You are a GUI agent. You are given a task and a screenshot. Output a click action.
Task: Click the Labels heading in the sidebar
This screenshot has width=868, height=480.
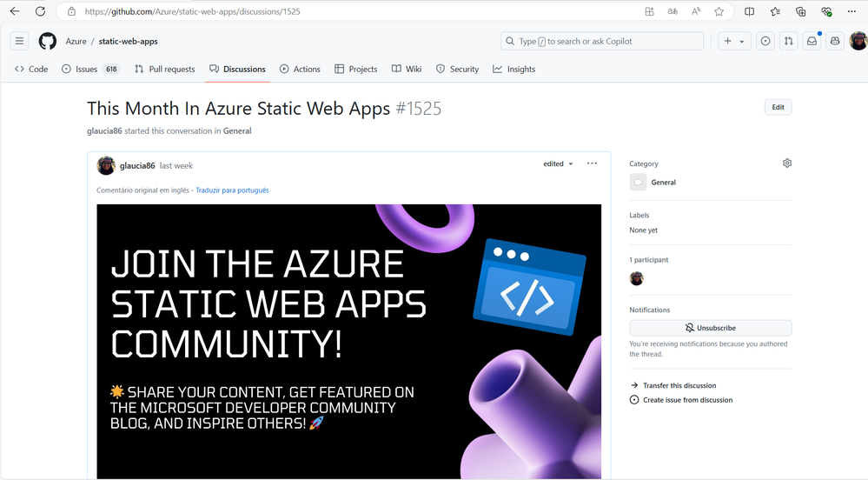coord(639,215)
